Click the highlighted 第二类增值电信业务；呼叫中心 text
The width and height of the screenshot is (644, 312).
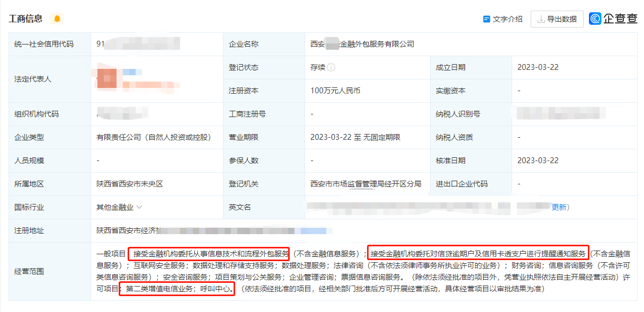[177, 290]
